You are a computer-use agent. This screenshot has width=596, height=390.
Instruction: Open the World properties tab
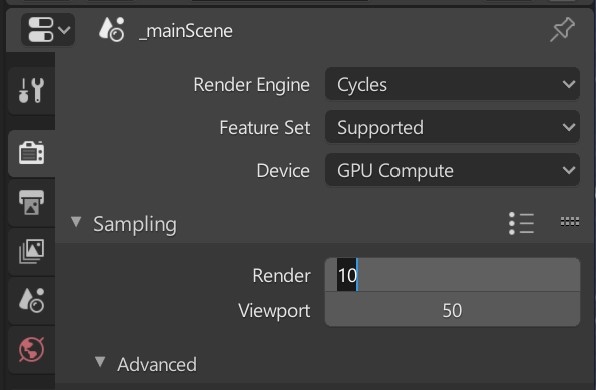pyautogui.click(x=32, y=349)
